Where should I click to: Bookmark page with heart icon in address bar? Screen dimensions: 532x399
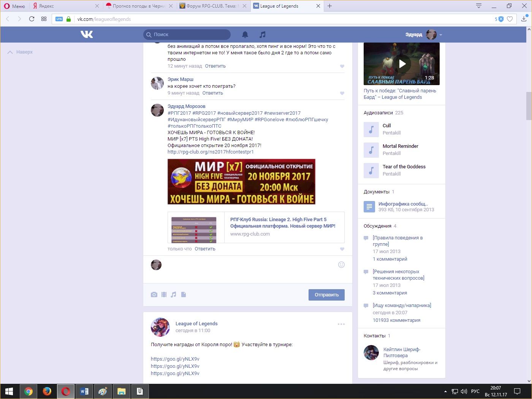510,19
